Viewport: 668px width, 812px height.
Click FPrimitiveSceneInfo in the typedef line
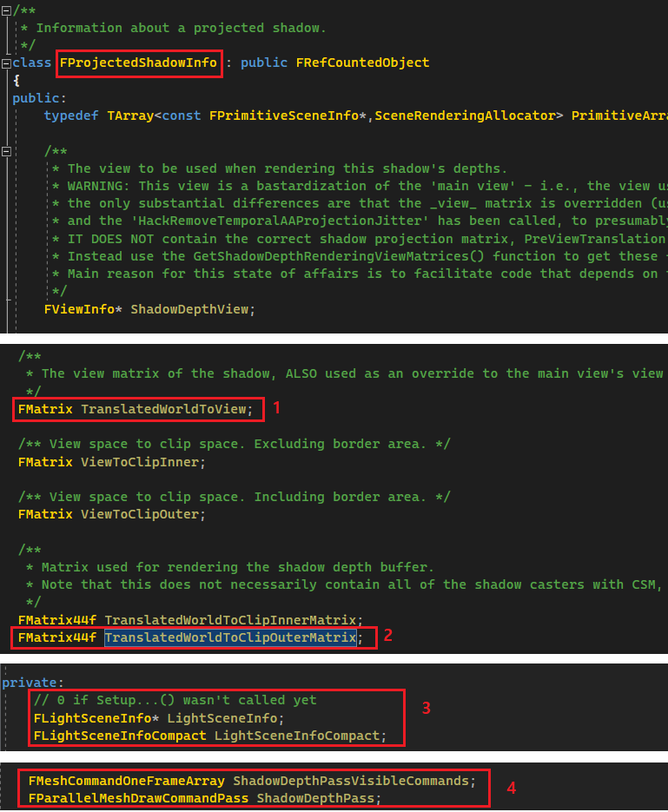[x=284, y=116]
